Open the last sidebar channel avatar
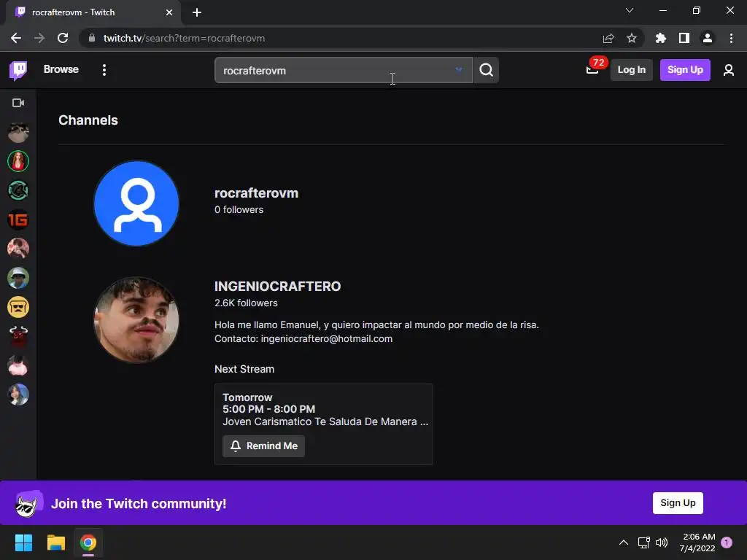The height and width of the screenshot is (560, 747). pos(18,394)
